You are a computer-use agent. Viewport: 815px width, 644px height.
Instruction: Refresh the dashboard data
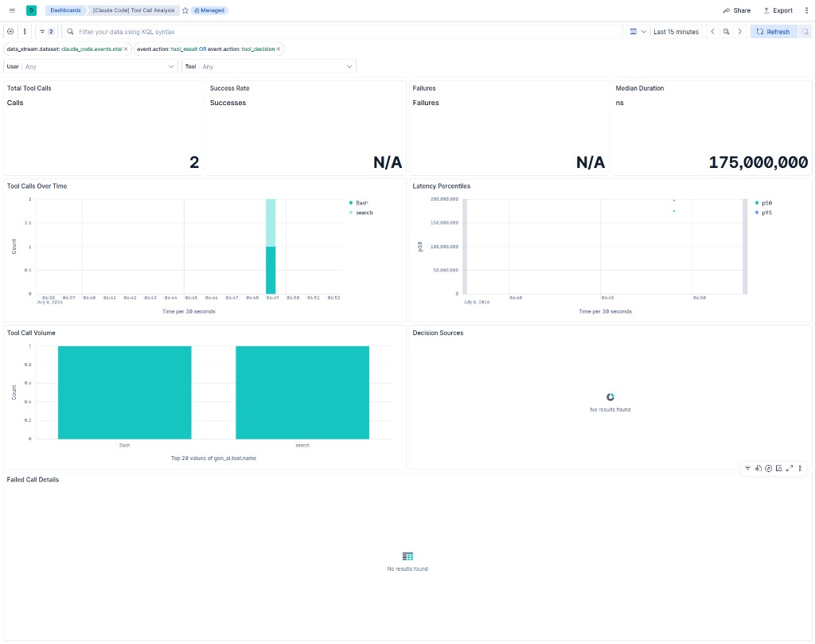[x=774, y=32]
